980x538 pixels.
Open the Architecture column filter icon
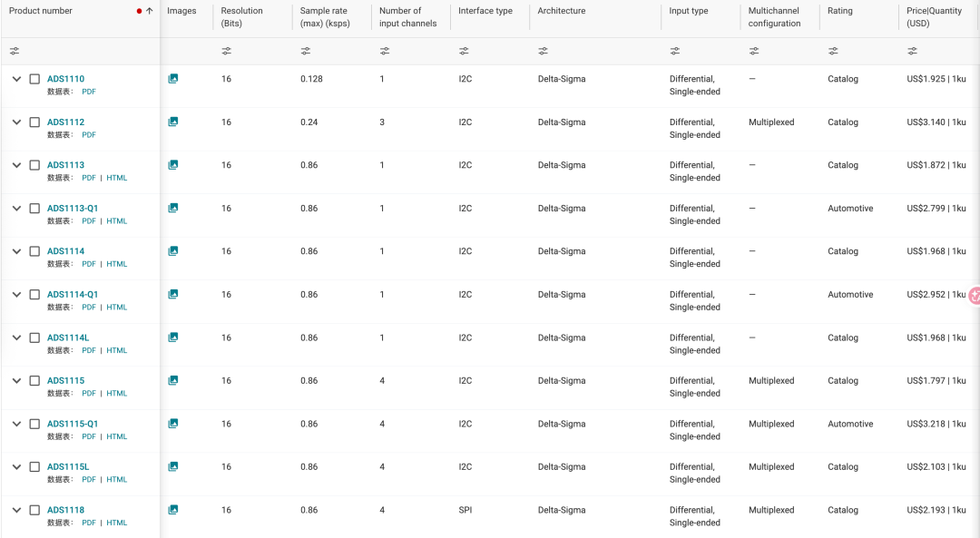click(544, 51)
